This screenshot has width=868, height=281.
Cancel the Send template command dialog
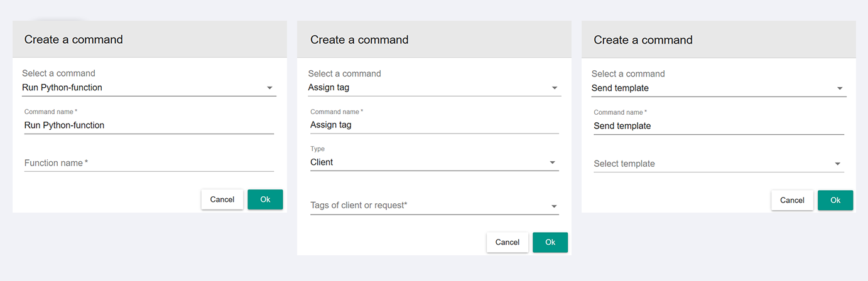(x=792, y=200)
